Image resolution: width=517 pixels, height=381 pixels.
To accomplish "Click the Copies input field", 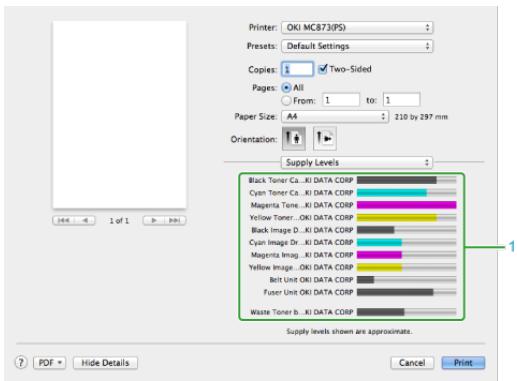I will [x=298, y=69].
